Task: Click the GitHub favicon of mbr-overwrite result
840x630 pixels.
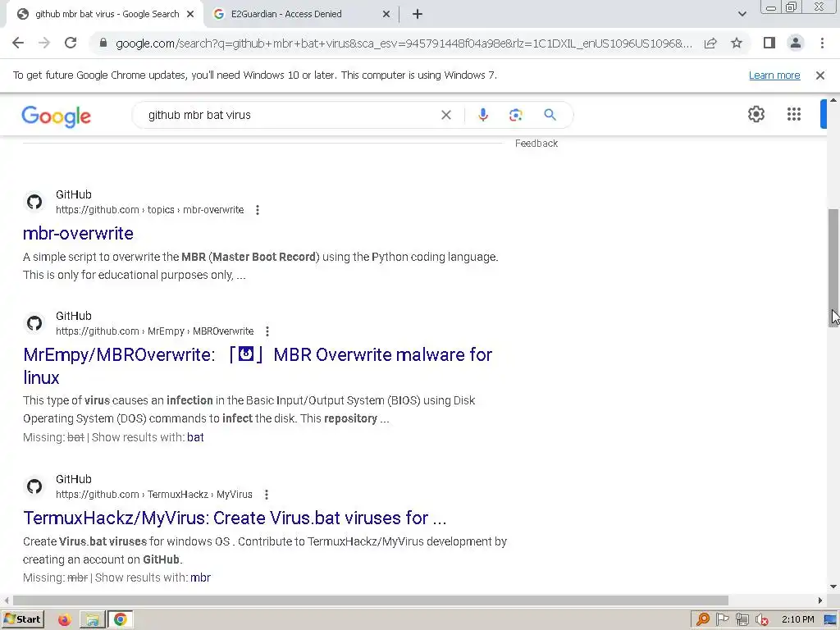Action: 34,202
